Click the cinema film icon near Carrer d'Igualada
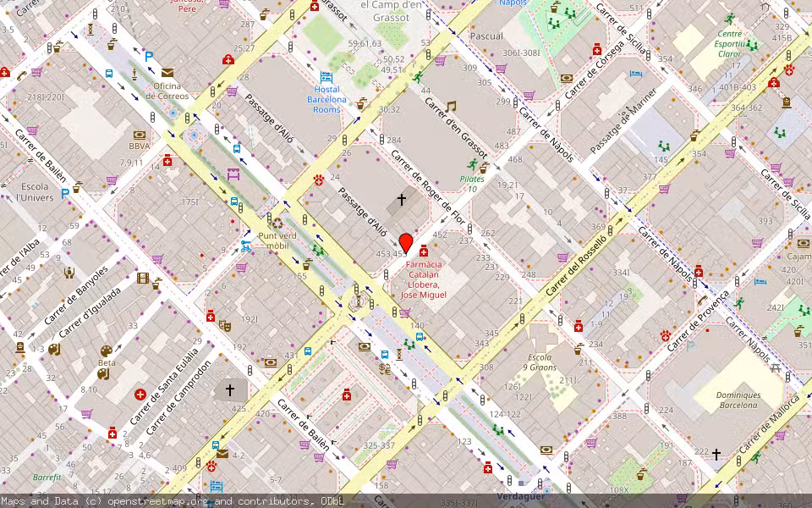 click(x=143, y=278)
